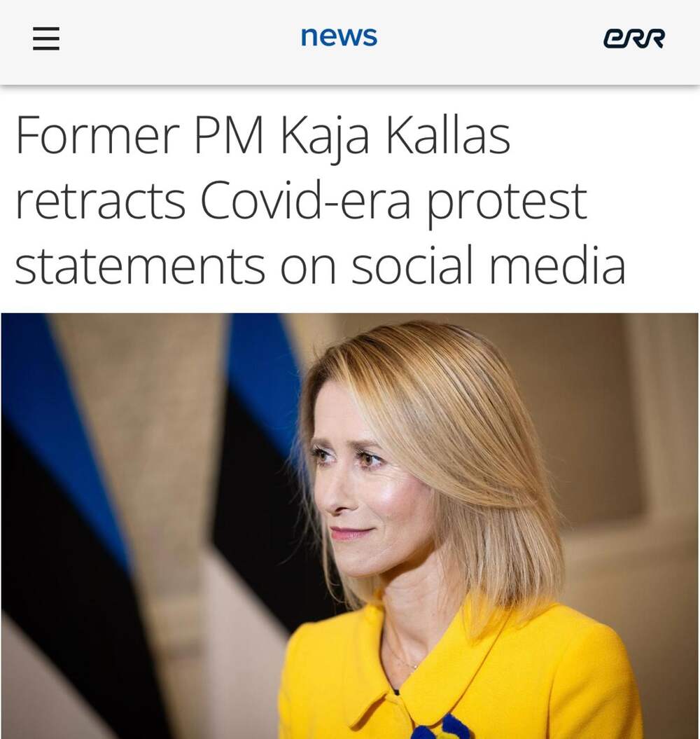Image resolution: width=700 pixels, height=739 pixels.
Task: Click the word "Covid-era" in headline
Action: click(306, 201)
